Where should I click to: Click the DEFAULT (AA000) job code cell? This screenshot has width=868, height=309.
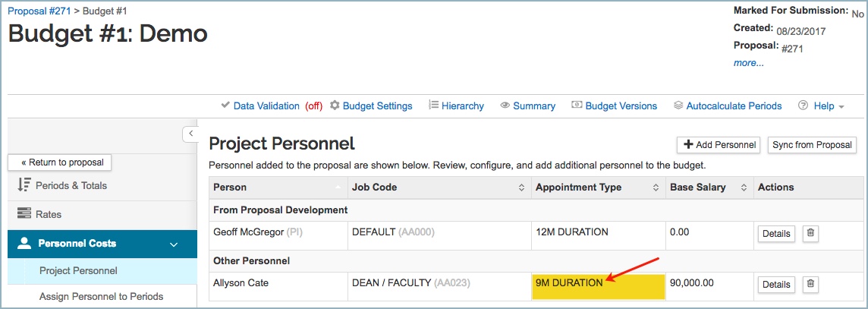tap(439, 236)
